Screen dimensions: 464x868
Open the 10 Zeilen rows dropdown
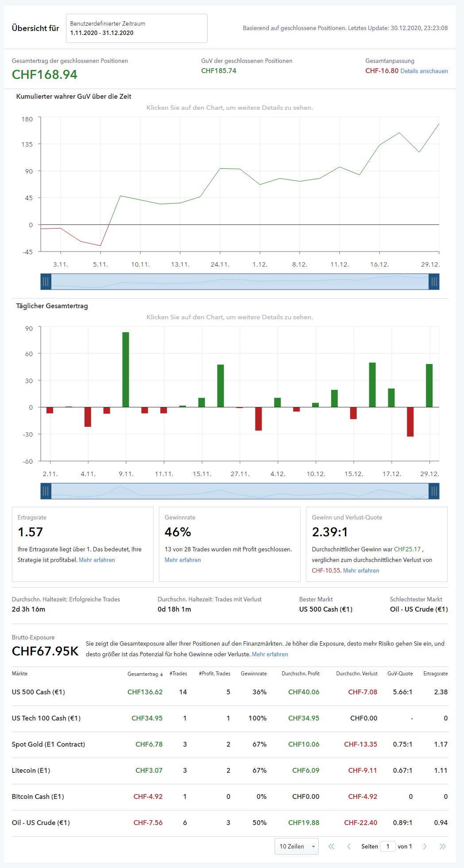pyautogui.click(x=296, y=846)
